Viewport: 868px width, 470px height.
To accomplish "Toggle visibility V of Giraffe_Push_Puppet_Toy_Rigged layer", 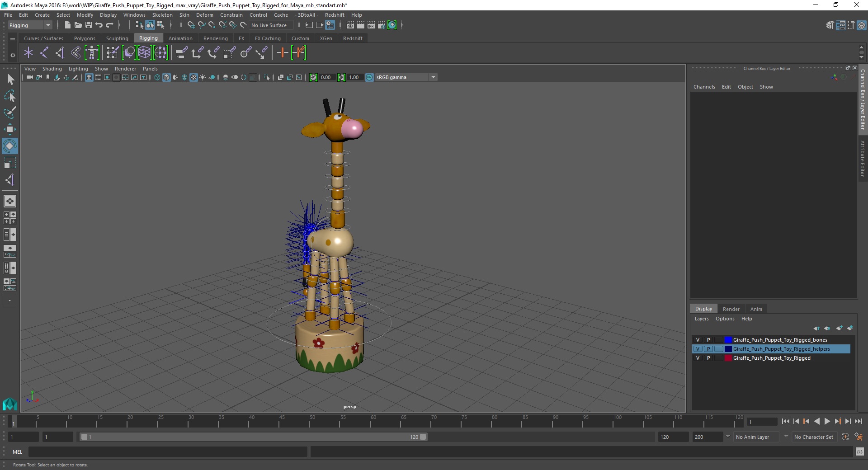I will (698, 358).
